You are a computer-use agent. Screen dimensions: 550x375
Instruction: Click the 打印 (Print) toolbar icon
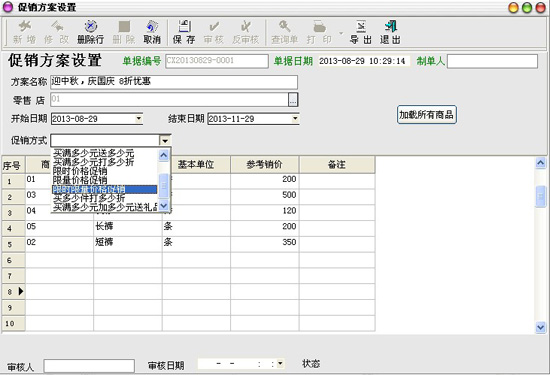[319, 32]
